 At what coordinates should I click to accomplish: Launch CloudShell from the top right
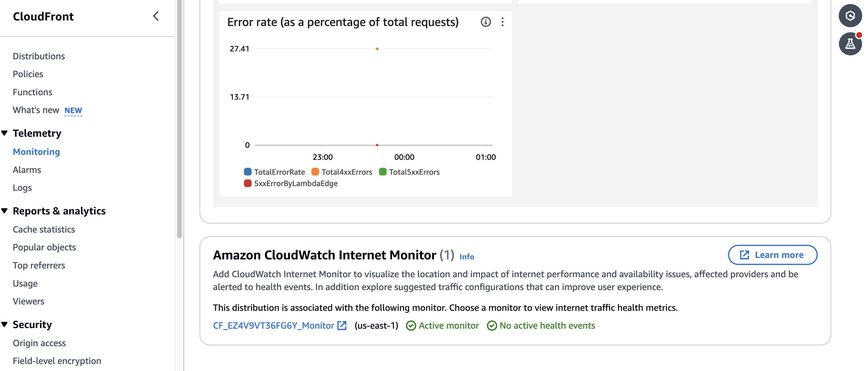[x=850, y=15]
